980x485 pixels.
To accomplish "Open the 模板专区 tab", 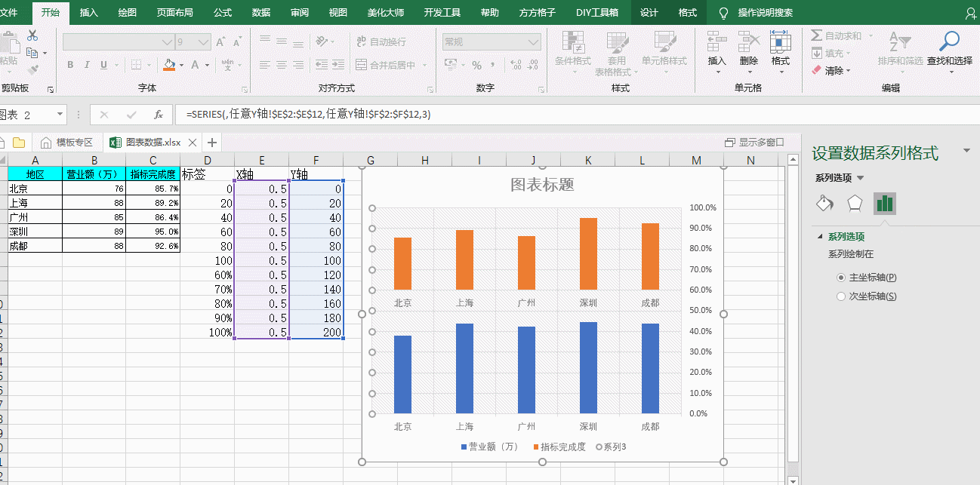I will pos(67,142).
